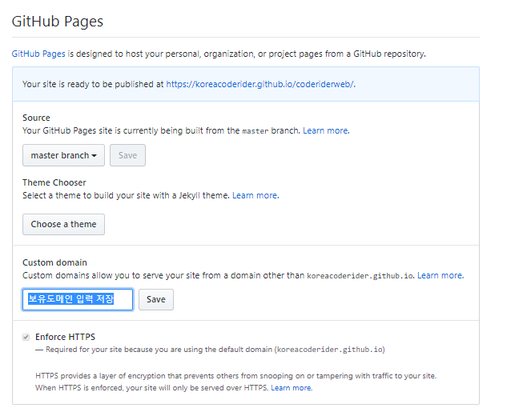Click the Custom domain section label
Screen dimensions: 519x420
coord(54,262)
